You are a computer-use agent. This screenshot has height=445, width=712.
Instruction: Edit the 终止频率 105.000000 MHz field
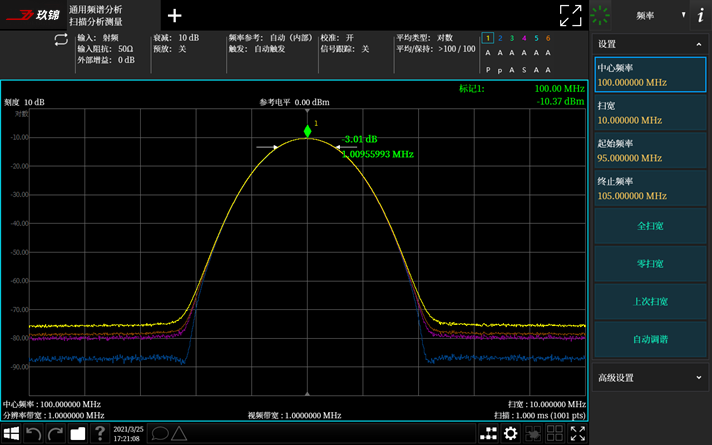pyautogui.click(x=650, y=188)
